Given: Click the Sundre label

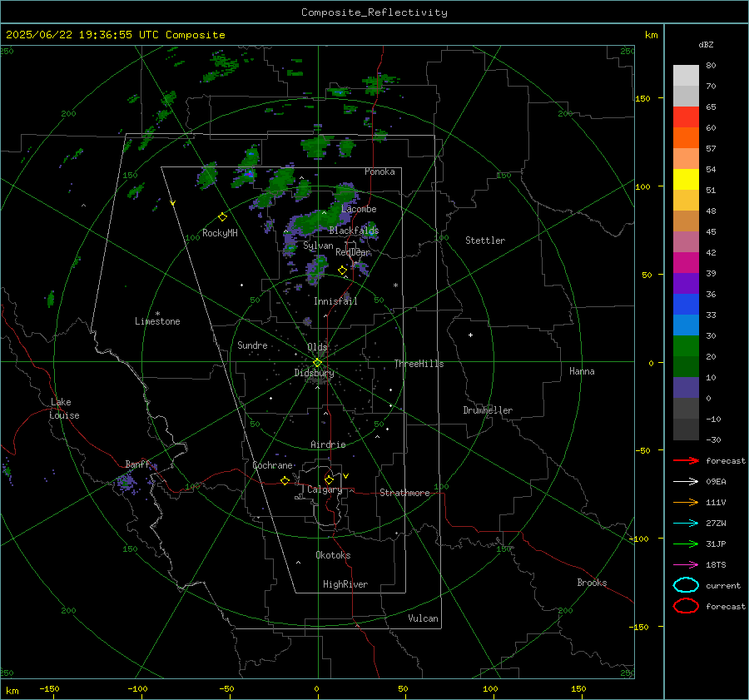Looking at the screenshot, I should click(x=252, y=345).
